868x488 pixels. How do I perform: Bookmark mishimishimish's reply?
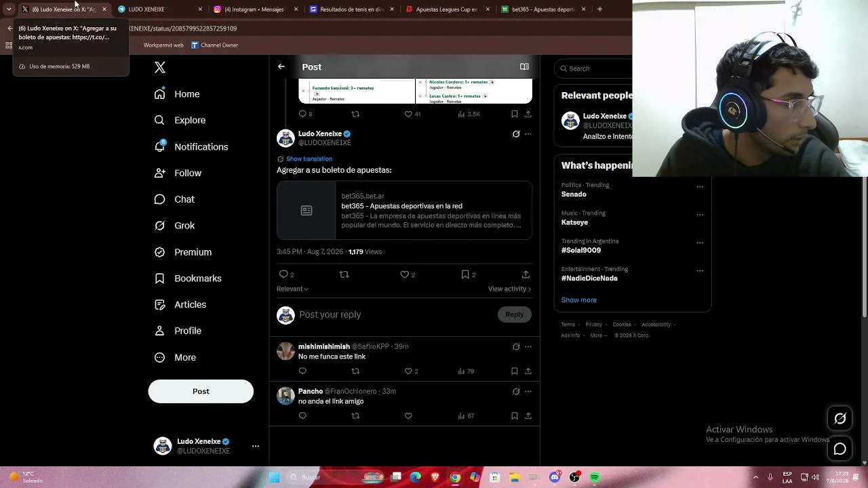coord(515,371)
